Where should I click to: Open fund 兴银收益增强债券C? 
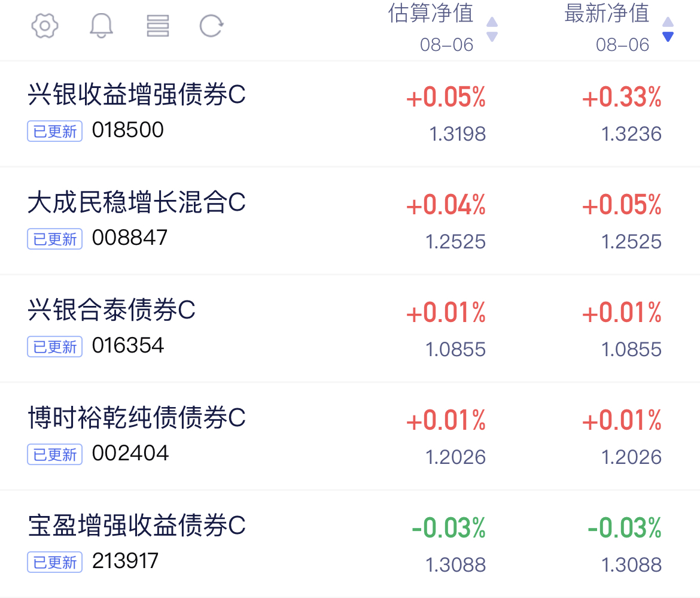pyautogui.click(x=350, y=114)
